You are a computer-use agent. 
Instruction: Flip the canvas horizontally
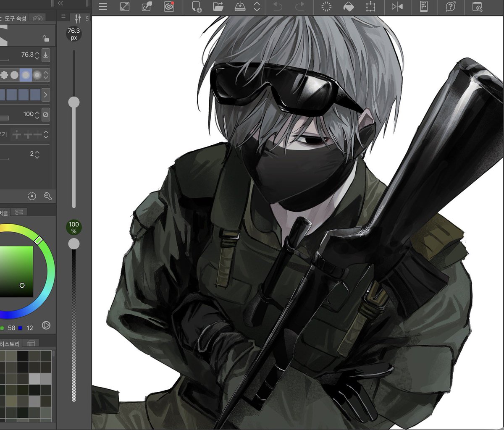click(x=397, y=7)
